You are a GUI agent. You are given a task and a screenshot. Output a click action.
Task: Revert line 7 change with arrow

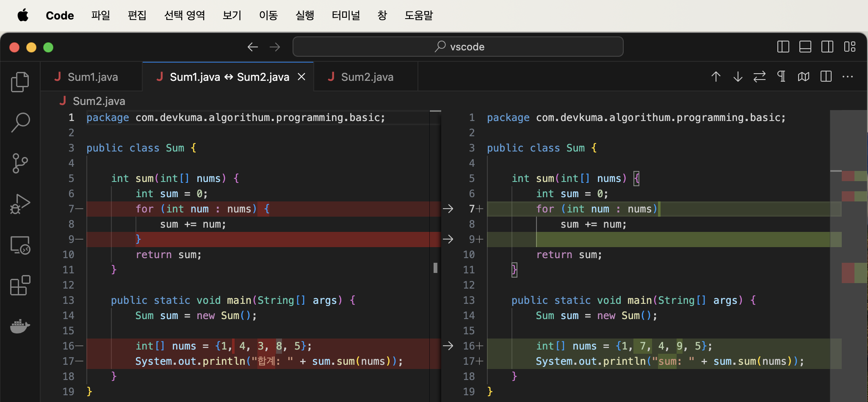coord(448,209)
